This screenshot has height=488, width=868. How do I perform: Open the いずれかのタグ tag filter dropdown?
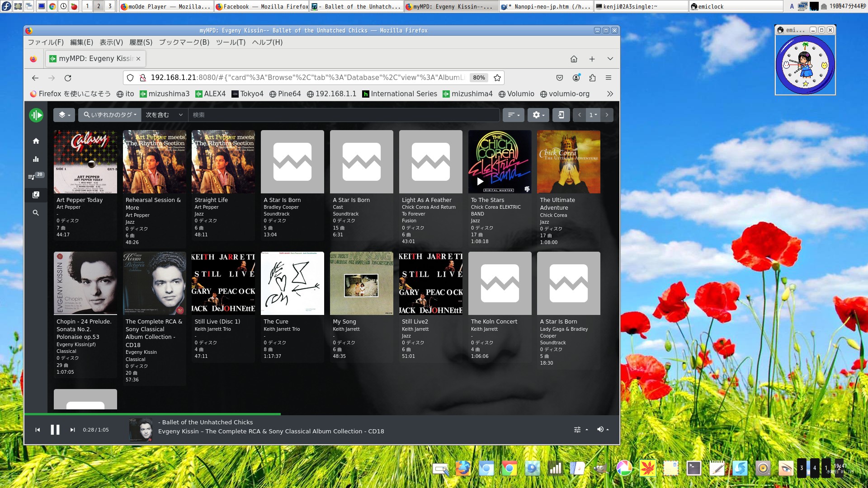tap(110, 115)
